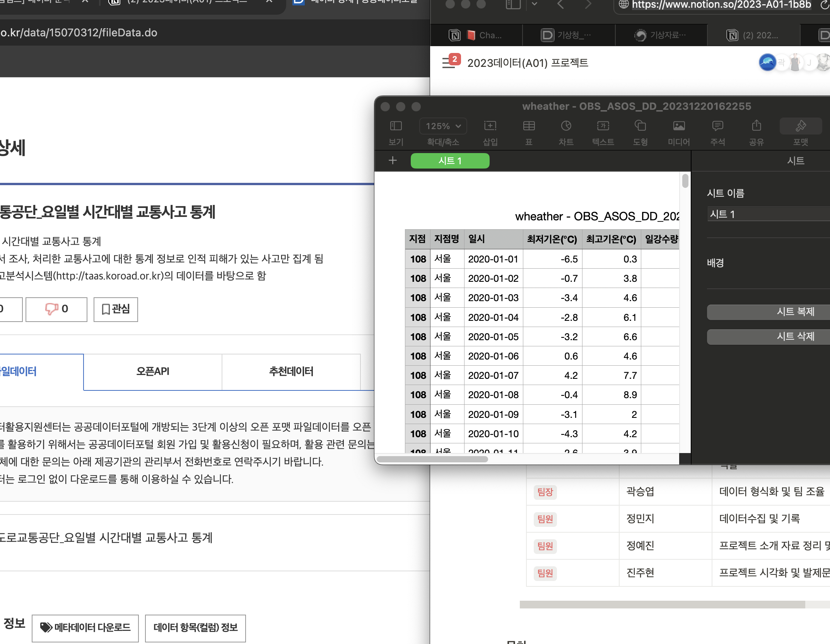
Task: Click the Numbers horizontal scrollbar thumb
Action: point(432,459)
